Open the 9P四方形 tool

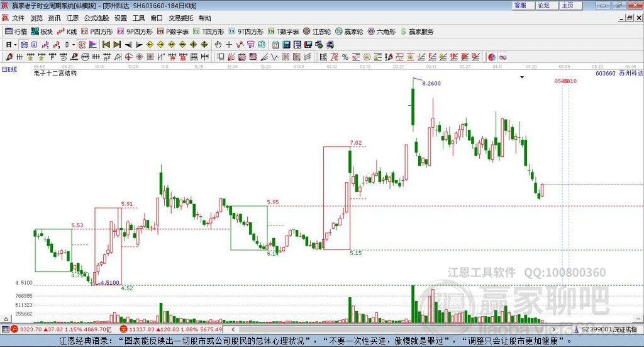click(135, 31)
